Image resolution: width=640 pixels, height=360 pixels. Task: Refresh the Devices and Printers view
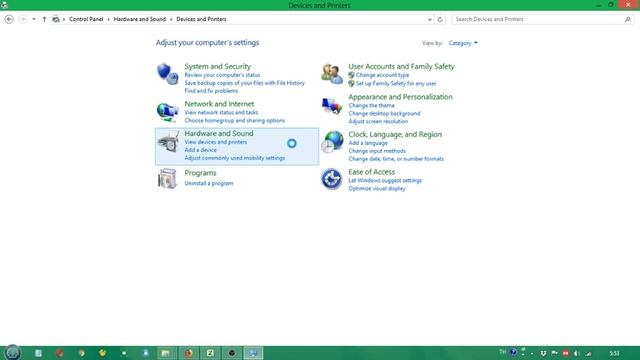pos(440,19)
